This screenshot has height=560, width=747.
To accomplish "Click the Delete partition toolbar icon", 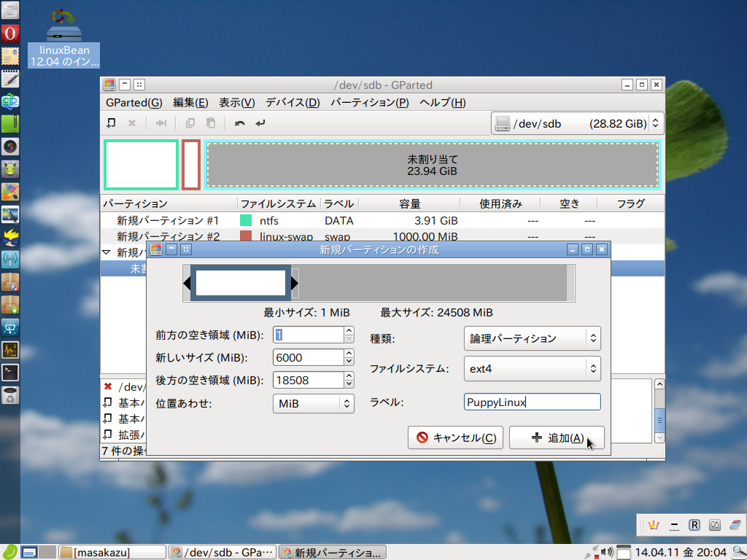I will pyautogui.click(x=132, y=122).
